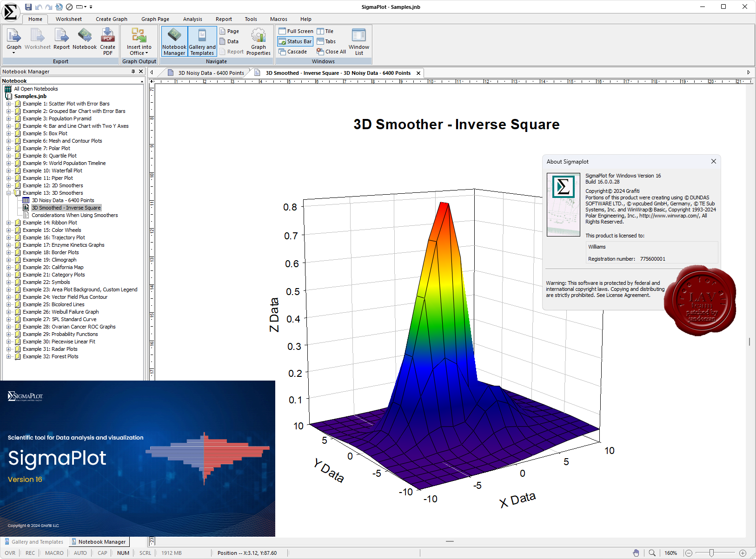
Task: Click the Create PDF icon
Action: point(108,41)
